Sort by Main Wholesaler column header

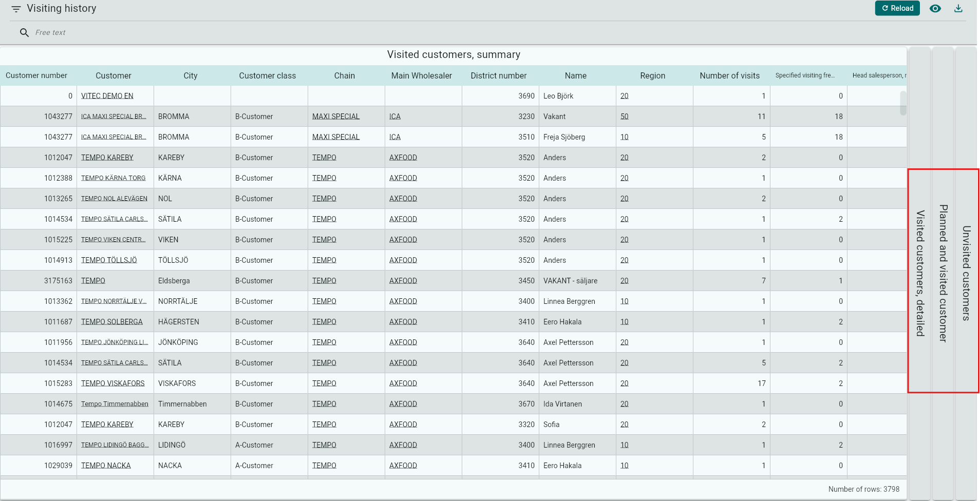coord(422,75)
